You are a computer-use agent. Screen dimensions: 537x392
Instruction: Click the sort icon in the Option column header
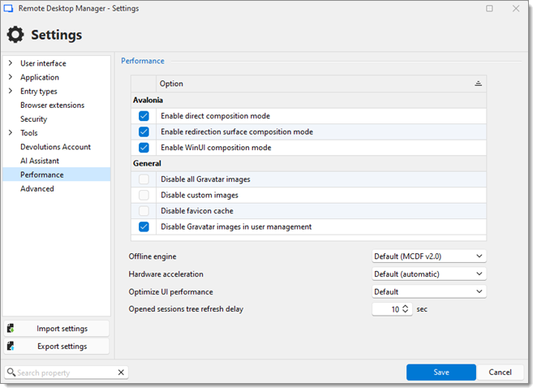478,84
